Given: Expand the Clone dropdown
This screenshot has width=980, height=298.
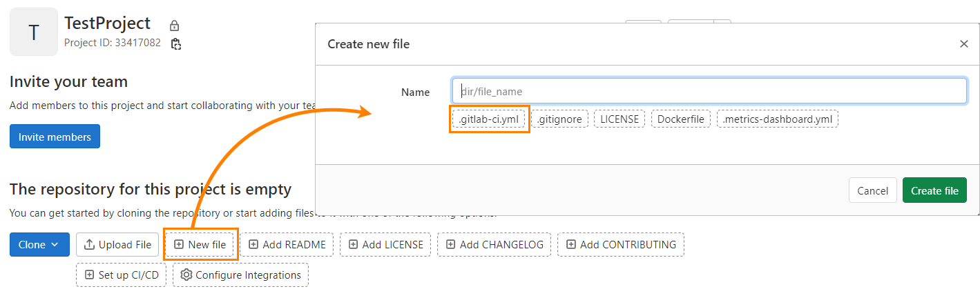Looking at the screenshot, I should pyautogui.click(x=39, y=244).
